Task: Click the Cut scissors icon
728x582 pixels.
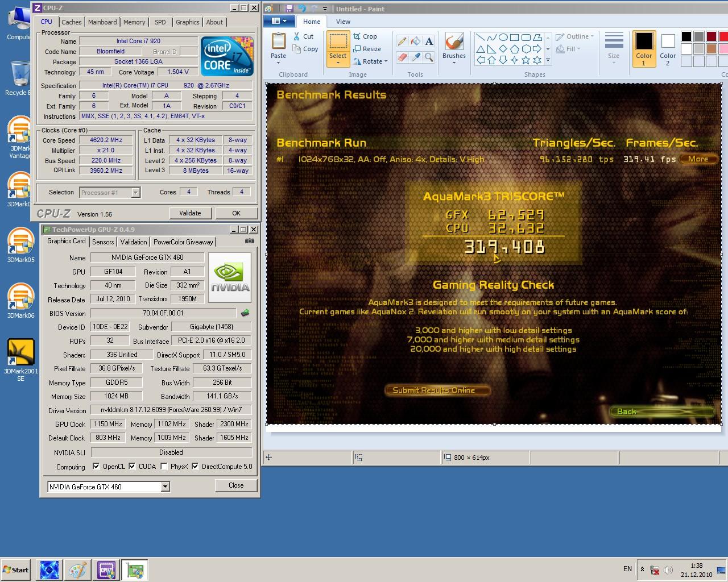Action: (x=297, y=36)
